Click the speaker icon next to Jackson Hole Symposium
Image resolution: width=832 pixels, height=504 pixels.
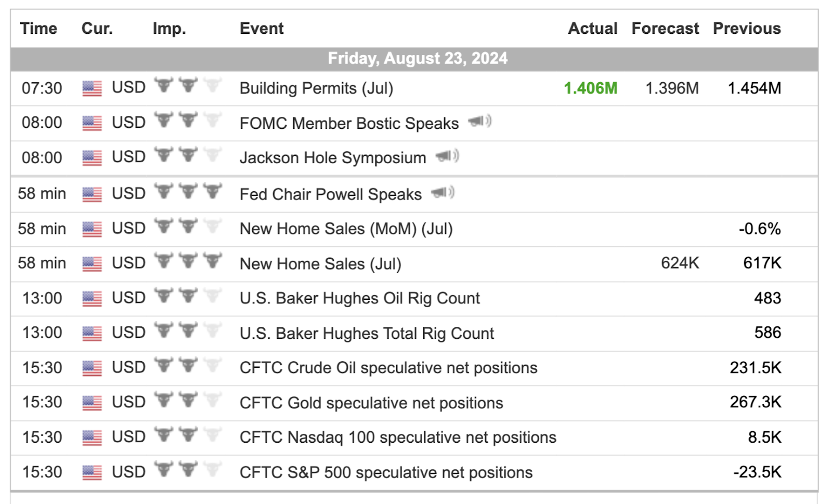point(447,156)
